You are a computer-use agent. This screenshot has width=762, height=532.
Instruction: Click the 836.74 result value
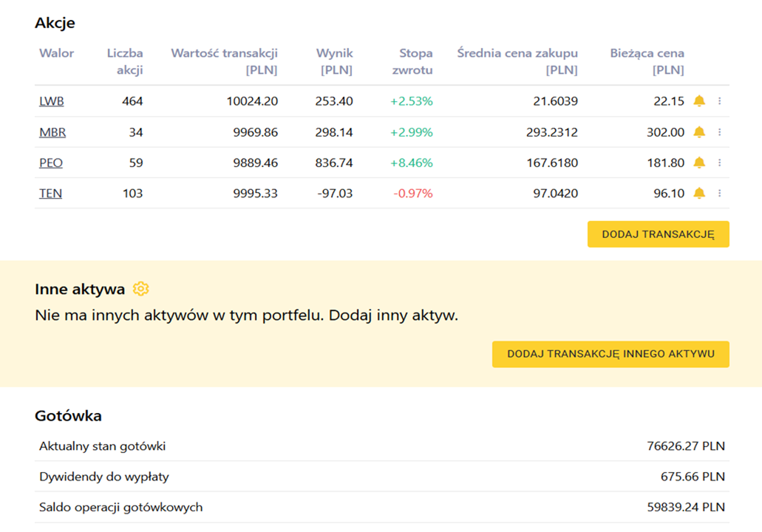334,163
